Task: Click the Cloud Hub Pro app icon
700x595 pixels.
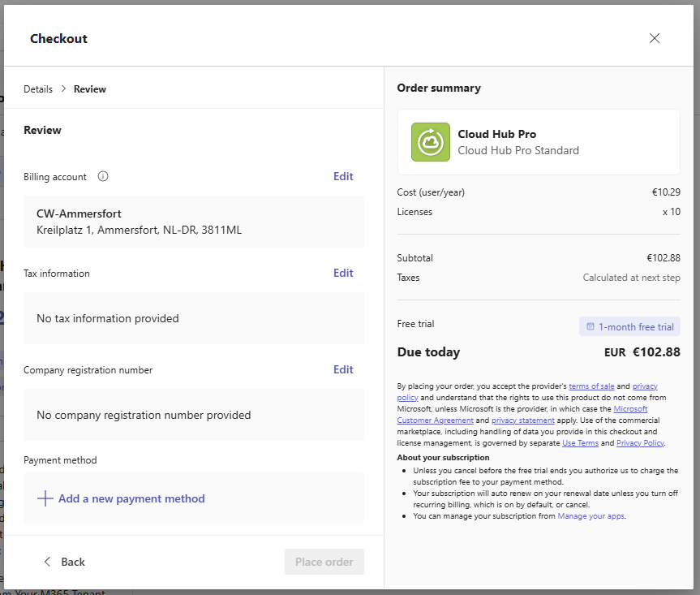Action: (431, 142)
